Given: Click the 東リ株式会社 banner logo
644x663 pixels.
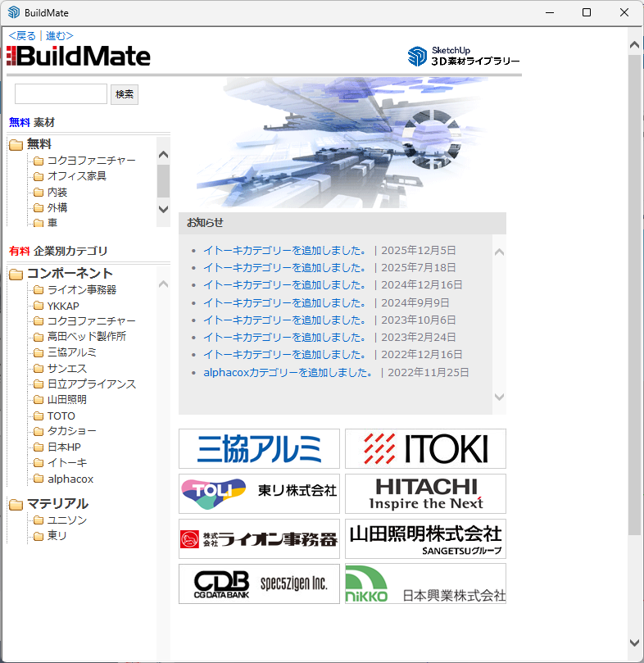Looking at the screenshot, I should tap(259, 493).
